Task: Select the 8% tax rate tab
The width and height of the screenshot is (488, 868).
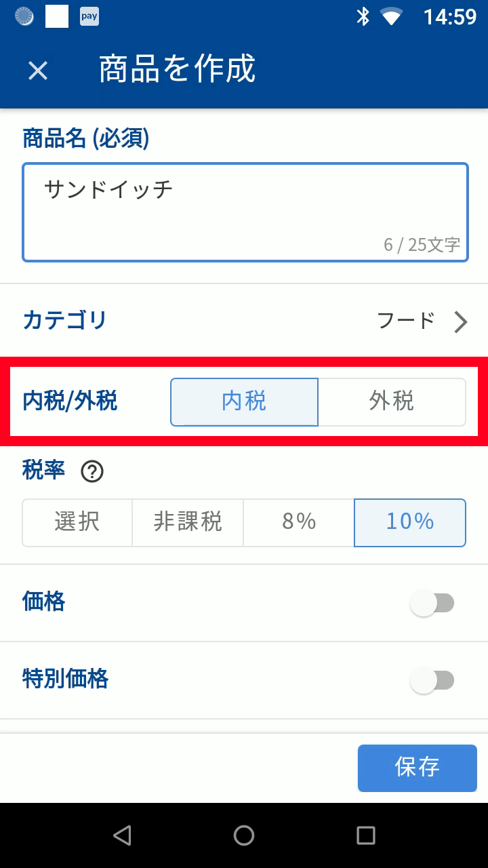Action: [299, 522]
